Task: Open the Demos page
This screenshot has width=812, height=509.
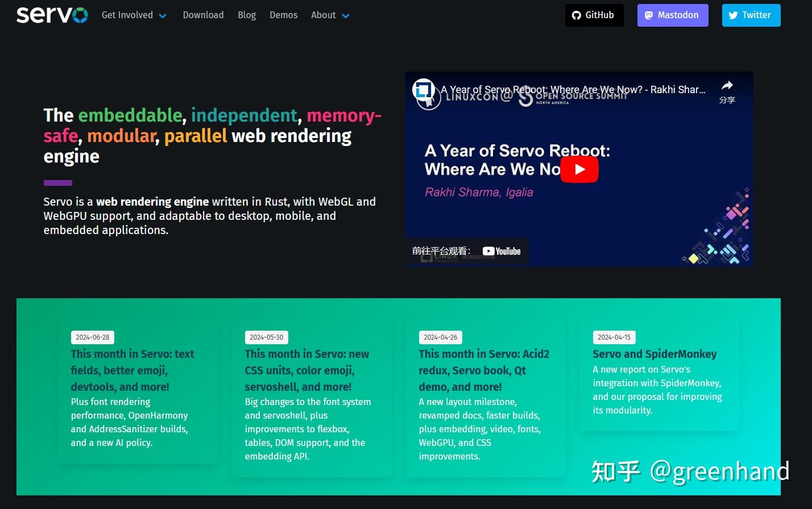Action: point(283,15)
